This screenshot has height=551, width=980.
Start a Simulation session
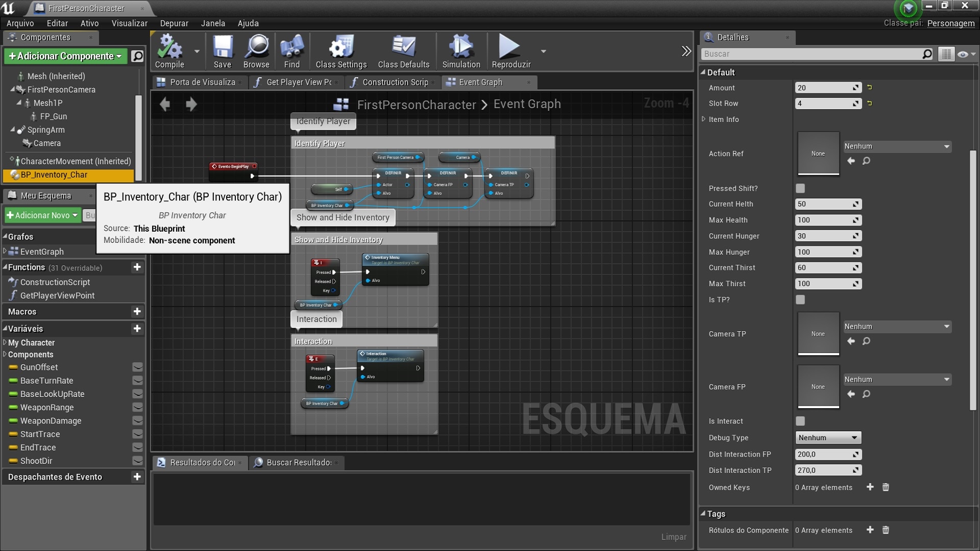(460, 51)
